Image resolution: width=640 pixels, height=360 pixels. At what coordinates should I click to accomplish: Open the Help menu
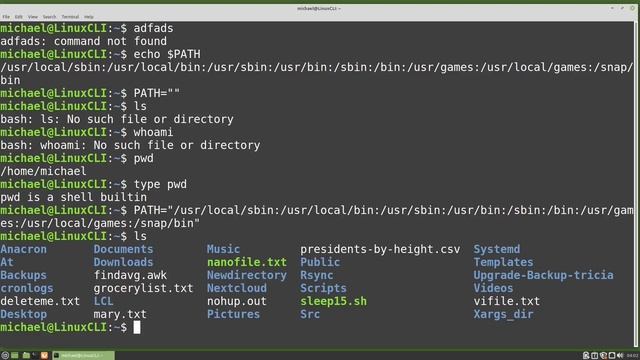tap(89, 17)
